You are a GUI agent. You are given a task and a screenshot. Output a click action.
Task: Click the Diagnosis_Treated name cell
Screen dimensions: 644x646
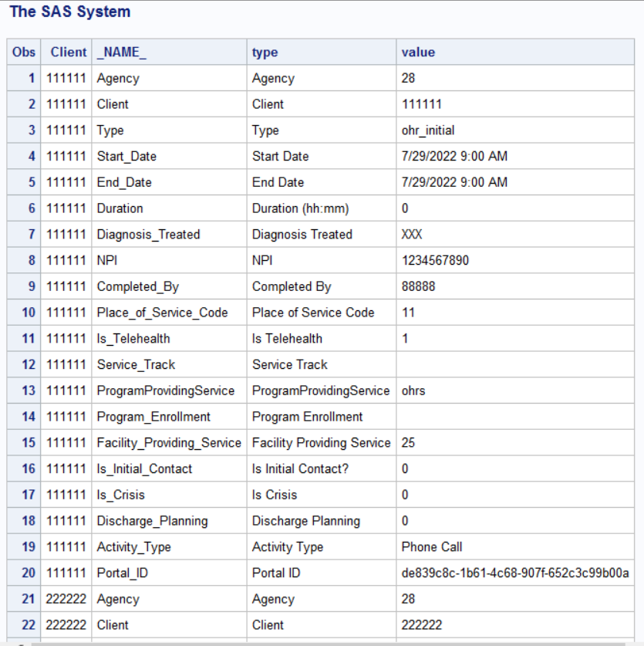pos(148,235)
